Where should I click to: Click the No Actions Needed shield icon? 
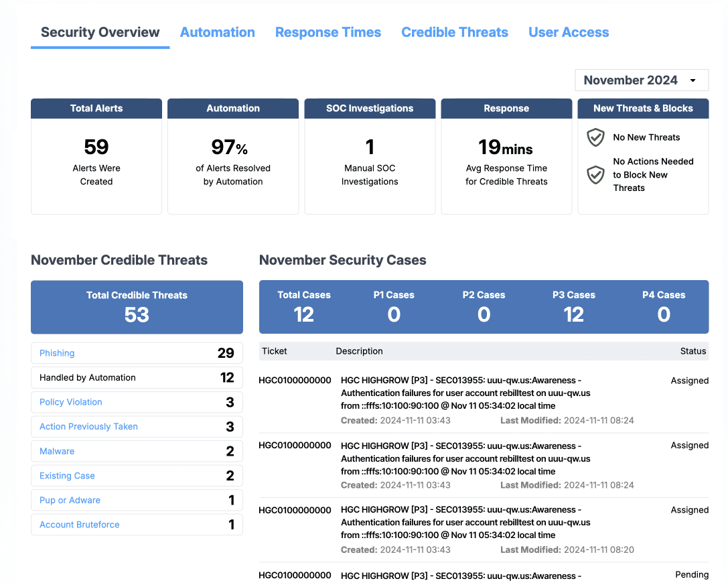tap(595, 175)
